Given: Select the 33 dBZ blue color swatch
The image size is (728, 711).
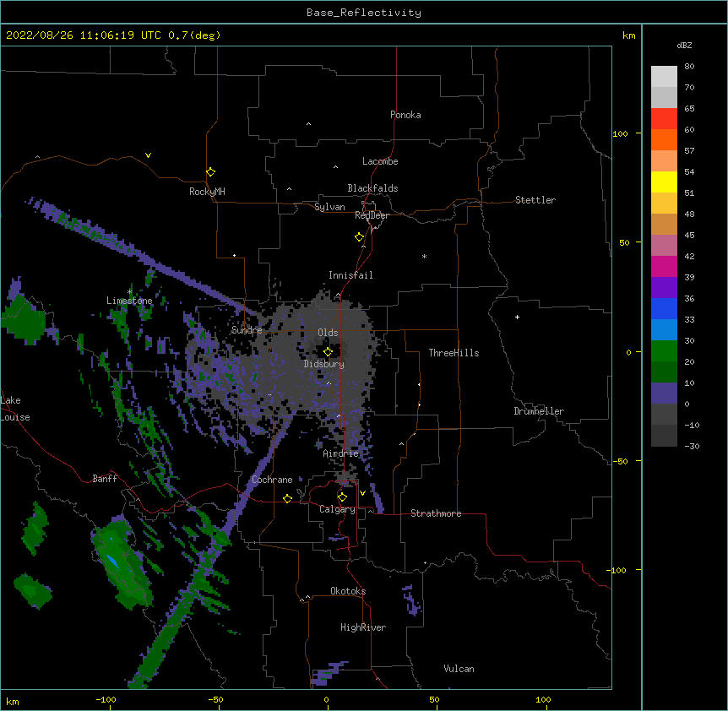Looking at the screenshot, I should 664,329.
